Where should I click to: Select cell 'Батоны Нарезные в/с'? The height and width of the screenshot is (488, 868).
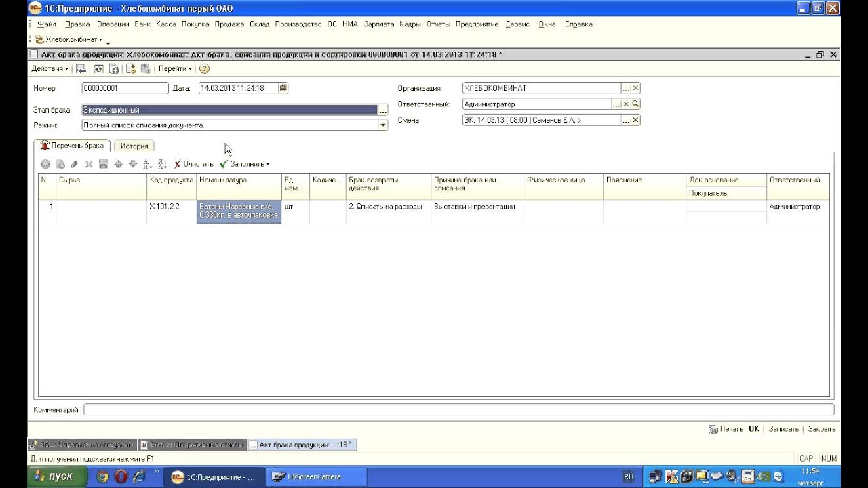click(239, 211)
